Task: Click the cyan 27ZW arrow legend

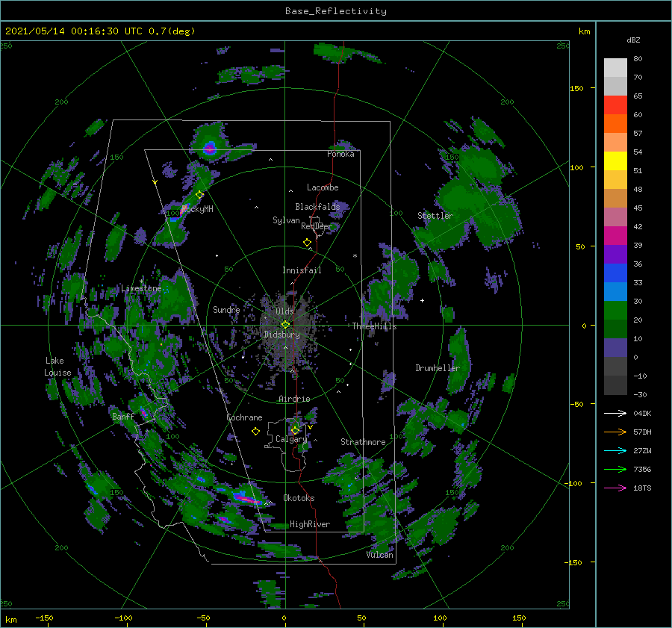Action: 615,450
